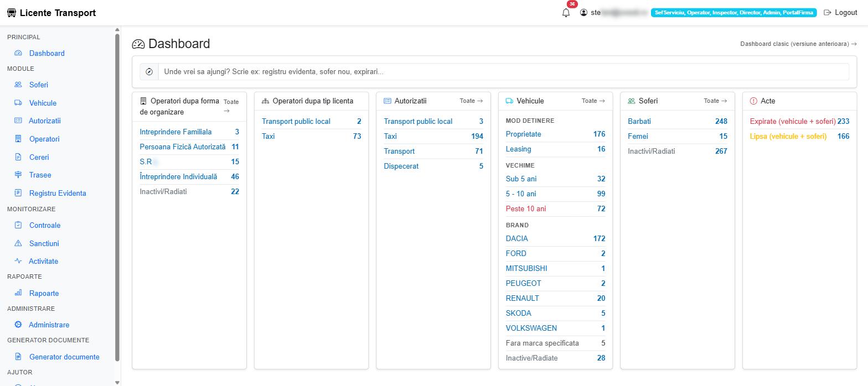Click the Vehicule card truck icon
Viewport: 868px width, 386px height.
pyautogui.click(x=509, y=101)
